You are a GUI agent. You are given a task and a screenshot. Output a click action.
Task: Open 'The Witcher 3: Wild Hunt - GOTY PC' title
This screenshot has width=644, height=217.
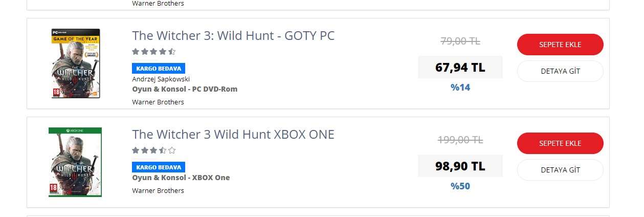233,36
